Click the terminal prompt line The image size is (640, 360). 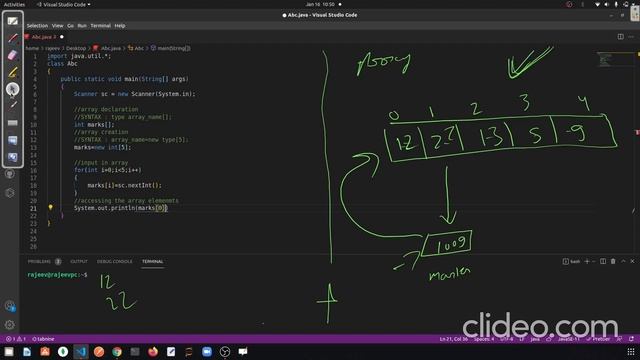(57, 275)
